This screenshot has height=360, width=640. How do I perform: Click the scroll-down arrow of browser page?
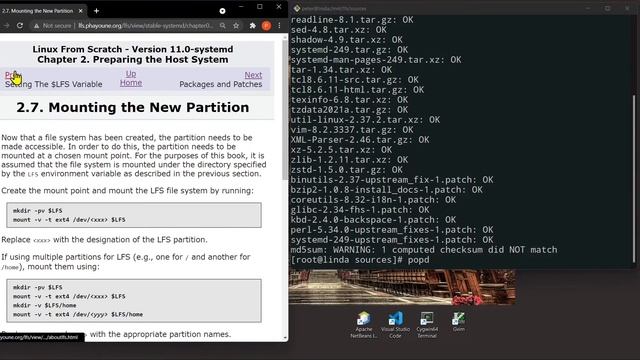[x=285, y=338]
